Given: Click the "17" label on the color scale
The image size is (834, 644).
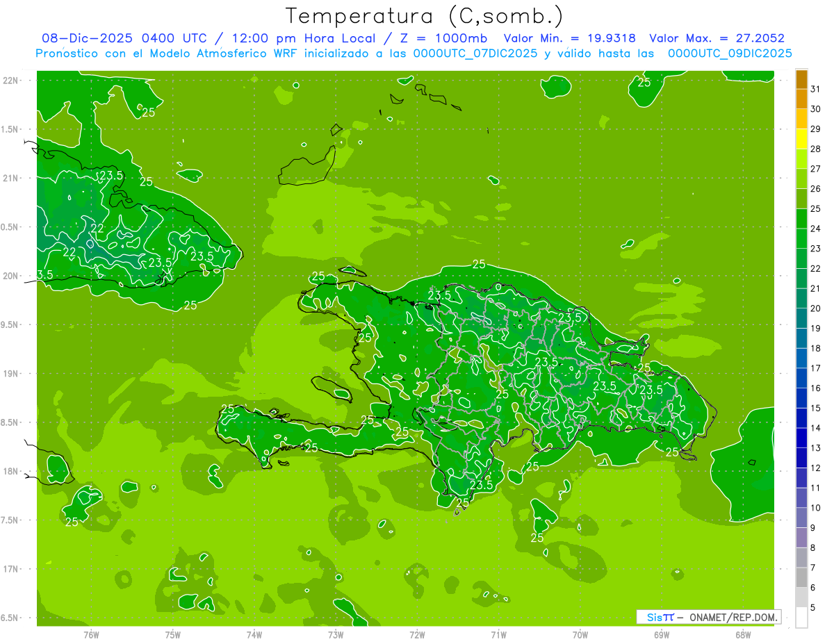Looking at the screenshot, I should 816,368.
